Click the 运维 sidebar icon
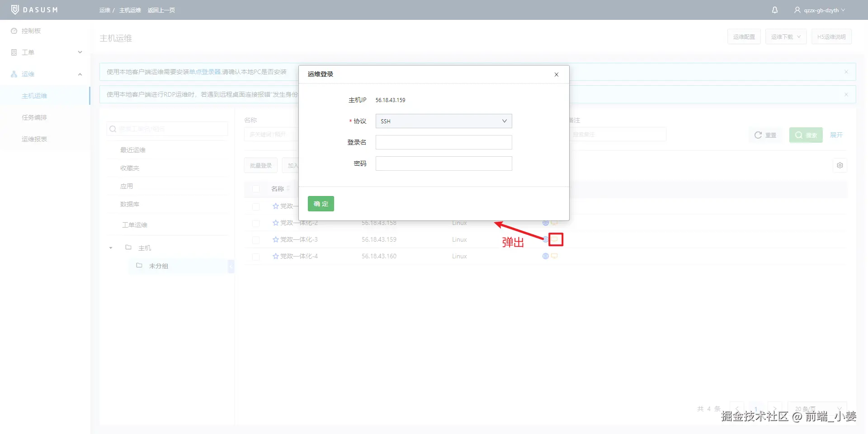Viewport: 868px width, 434px height. tap(14, 74)
